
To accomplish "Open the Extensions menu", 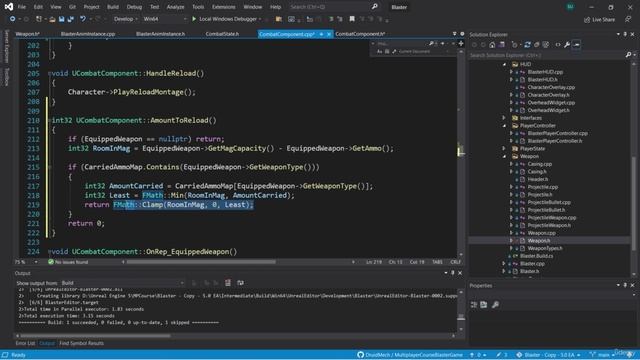I will [x=223, y=7].
